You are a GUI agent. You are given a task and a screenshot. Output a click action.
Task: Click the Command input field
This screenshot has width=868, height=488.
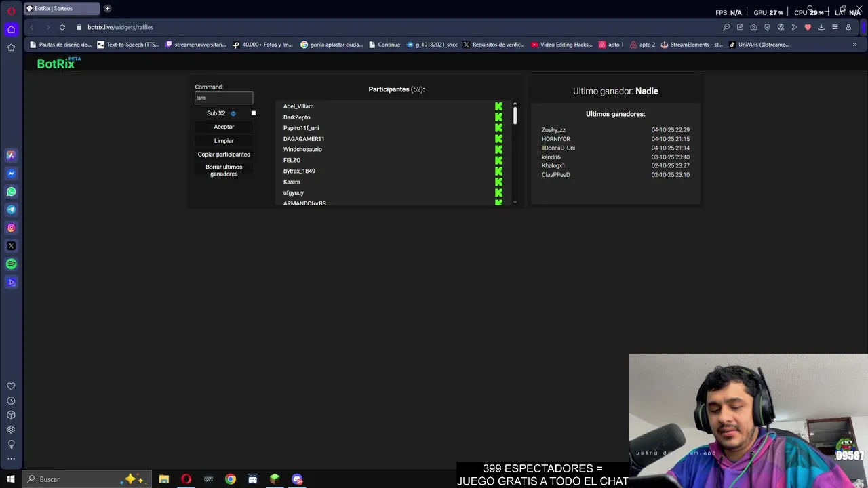[224, 98]
